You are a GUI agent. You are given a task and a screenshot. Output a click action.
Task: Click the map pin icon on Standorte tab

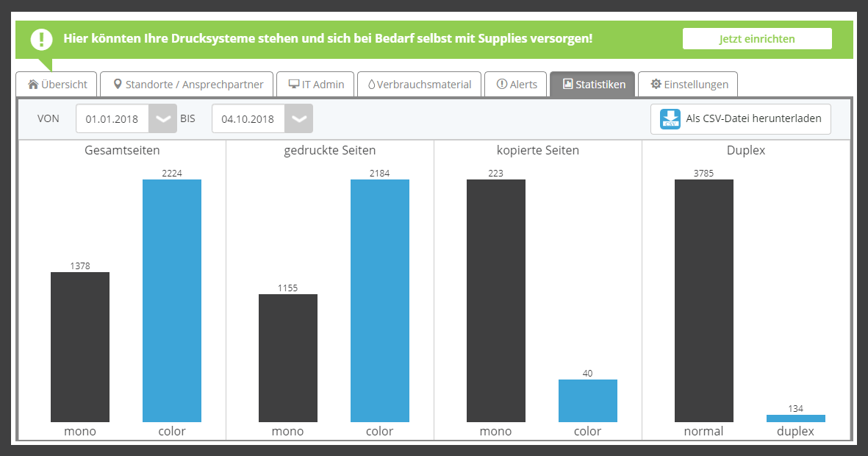coord(118,85)
